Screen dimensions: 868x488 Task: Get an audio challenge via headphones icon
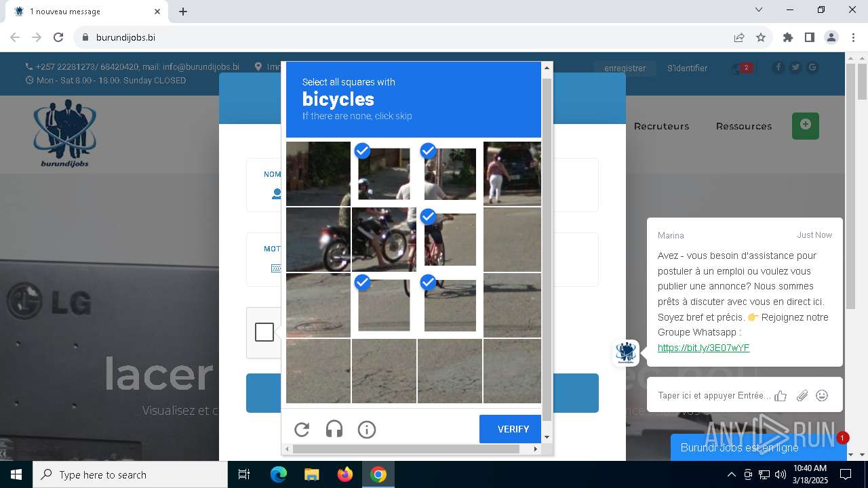[334, 429]
